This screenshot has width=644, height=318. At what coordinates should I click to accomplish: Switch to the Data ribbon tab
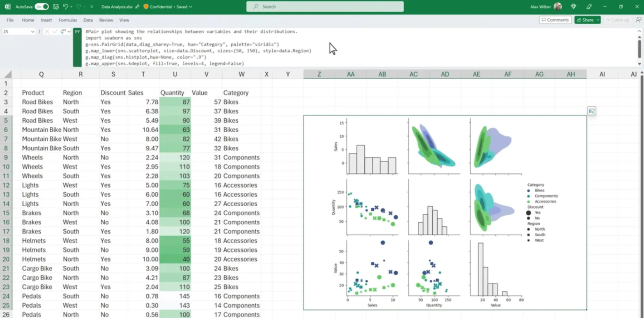point(88,20)
